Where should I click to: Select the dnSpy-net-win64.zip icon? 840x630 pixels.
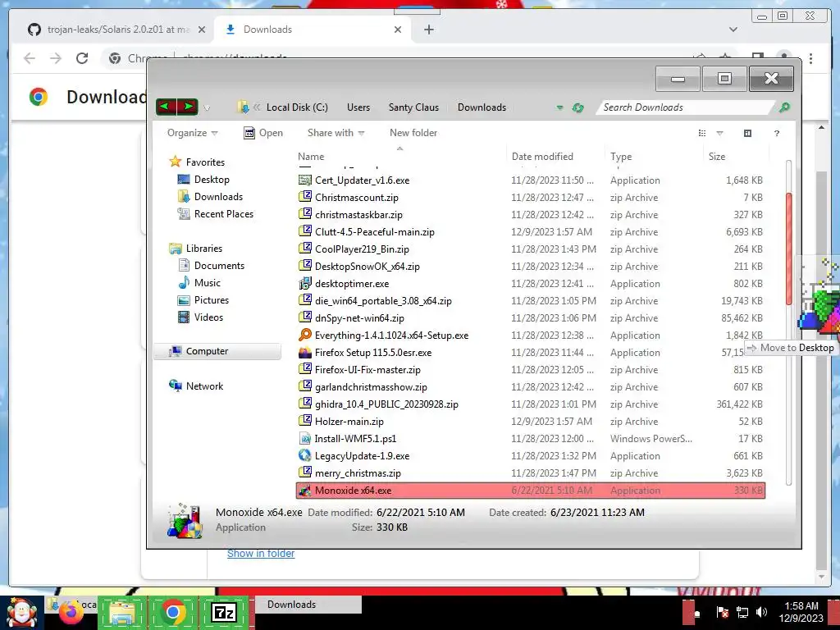point(305,317)
